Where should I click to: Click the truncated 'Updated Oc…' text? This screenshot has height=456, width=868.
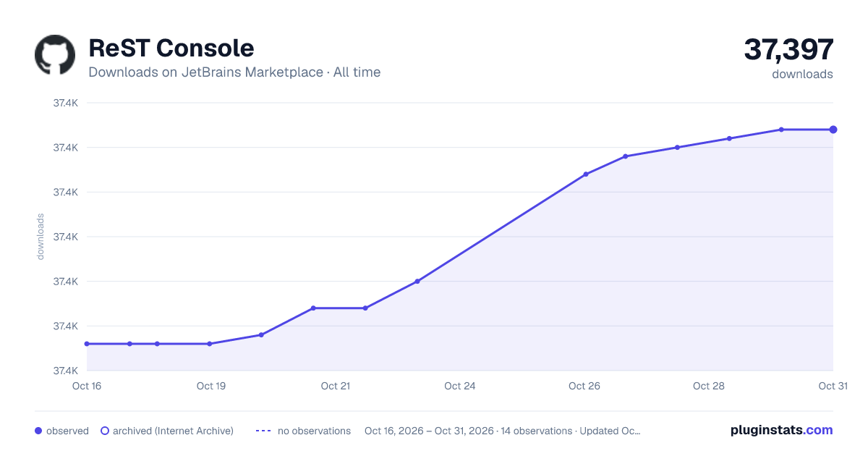(610, 431)
